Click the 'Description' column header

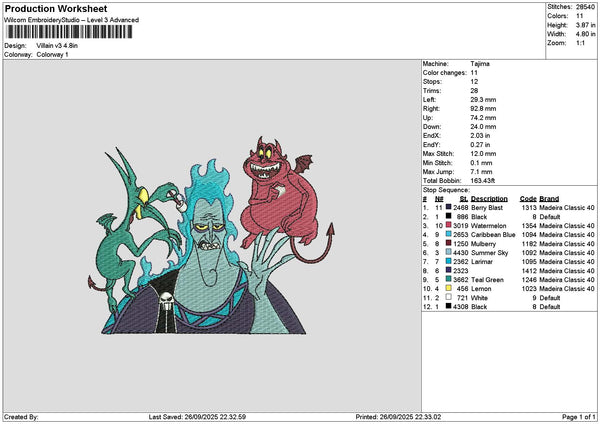coord(489,199)
